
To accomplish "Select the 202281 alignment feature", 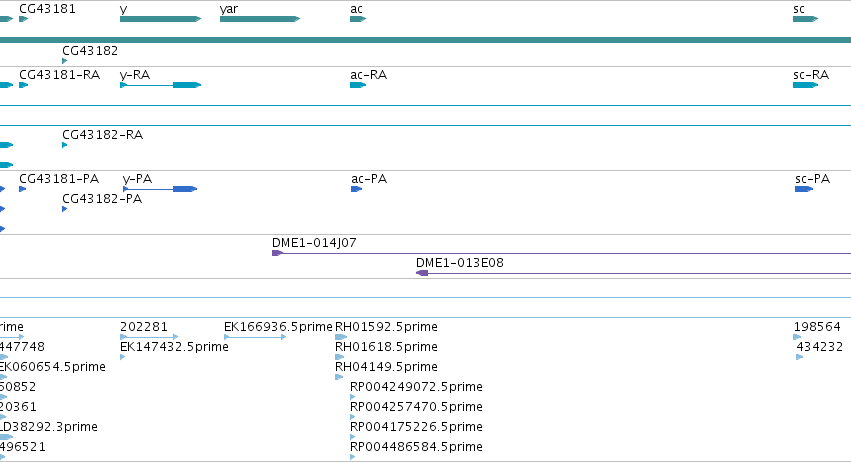I will point(149,337).
